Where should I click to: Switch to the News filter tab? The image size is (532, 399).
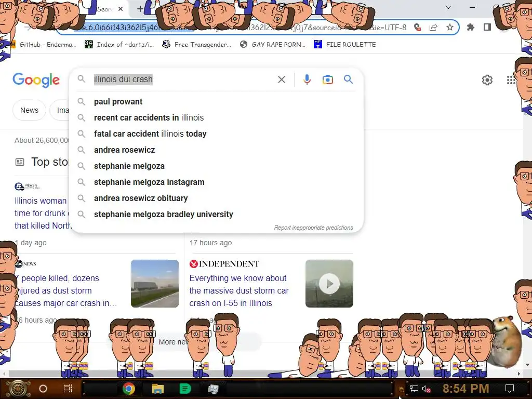point(29,110)
